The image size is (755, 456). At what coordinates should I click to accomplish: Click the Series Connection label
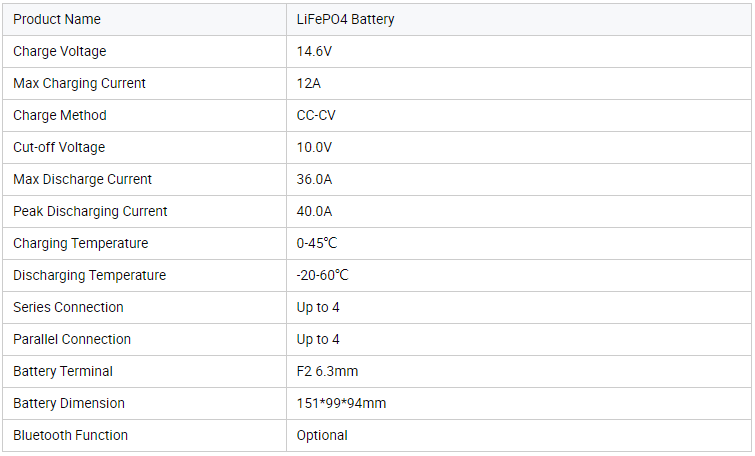pos(69,308)
